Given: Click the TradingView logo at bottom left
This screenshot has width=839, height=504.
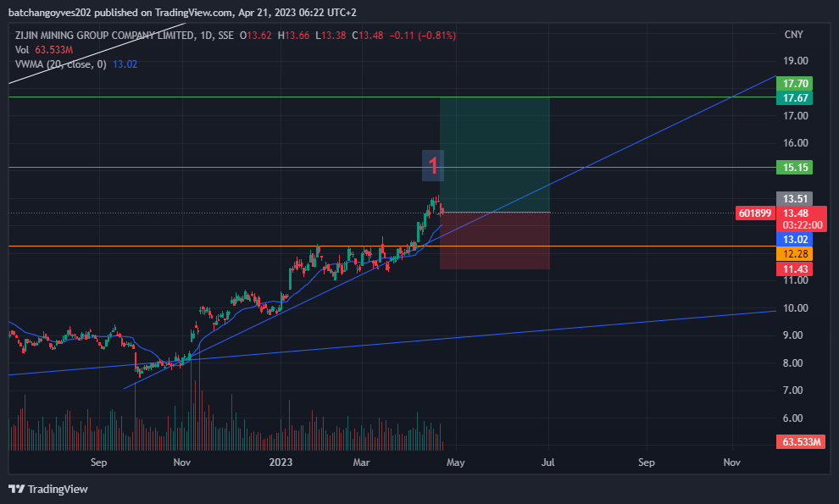Looking at the screenshot, I should pos(48,489).
